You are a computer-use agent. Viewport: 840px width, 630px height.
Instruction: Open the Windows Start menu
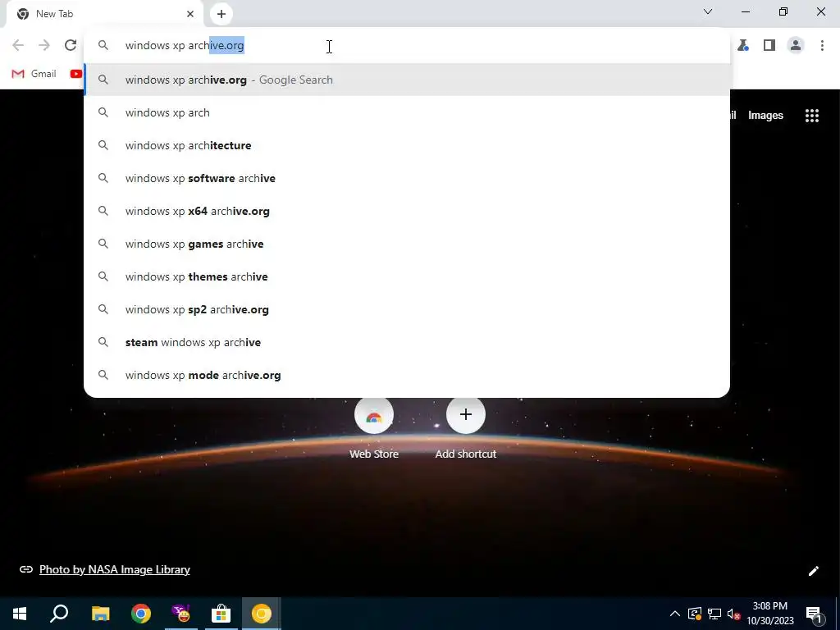click(20, 614)
